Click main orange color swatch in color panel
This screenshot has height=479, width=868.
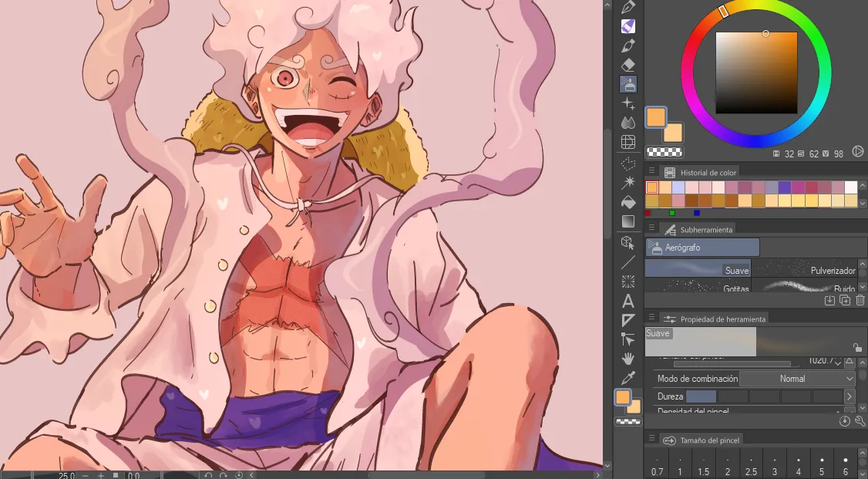tap(656, 117)
